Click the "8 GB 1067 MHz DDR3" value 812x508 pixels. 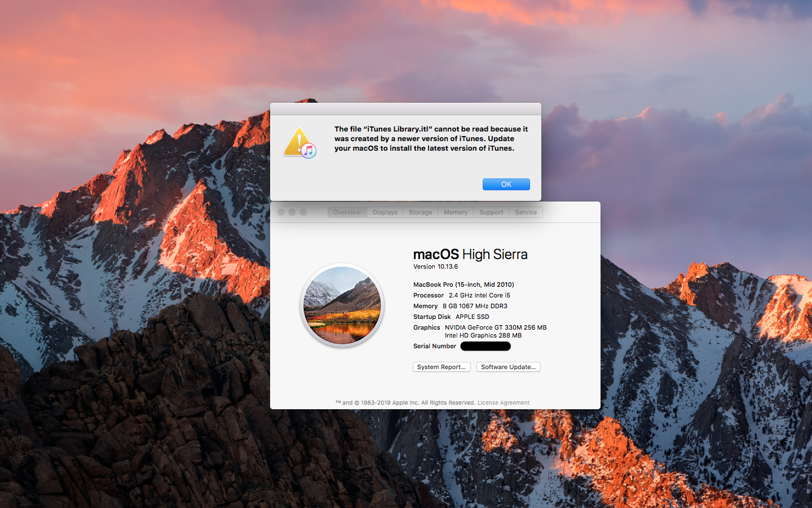tap(475, 306)
